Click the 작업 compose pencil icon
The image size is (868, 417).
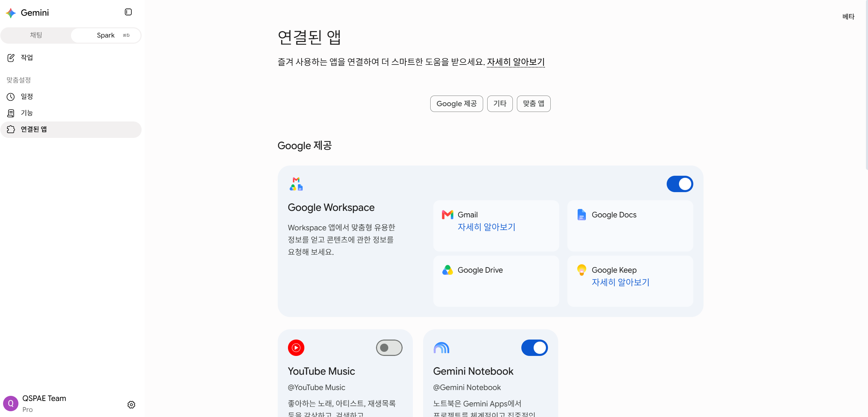pos(11,58)
